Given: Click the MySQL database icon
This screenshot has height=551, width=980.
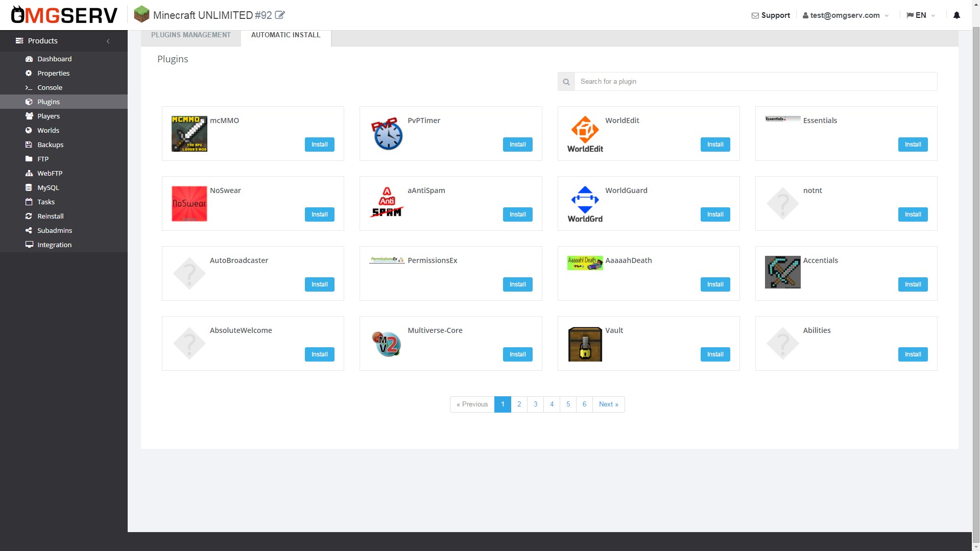Looking at the screenshot, I should [29, 187].
